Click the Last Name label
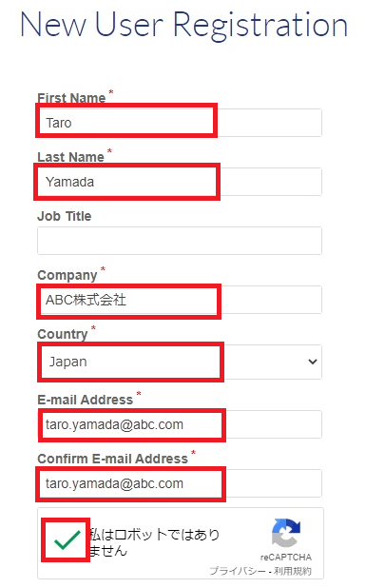 70,157
